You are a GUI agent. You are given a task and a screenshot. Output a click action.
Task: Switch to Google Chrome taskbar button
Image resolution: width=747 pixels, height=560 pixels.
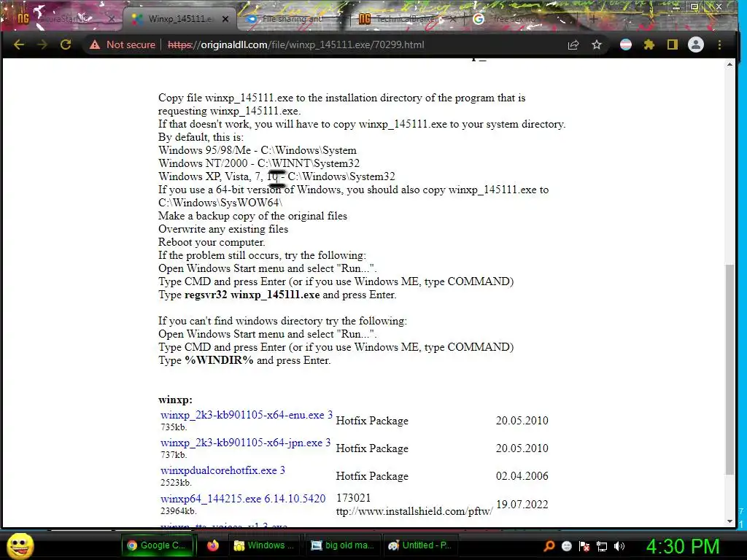pyautogui.click(x=158, y=545)
